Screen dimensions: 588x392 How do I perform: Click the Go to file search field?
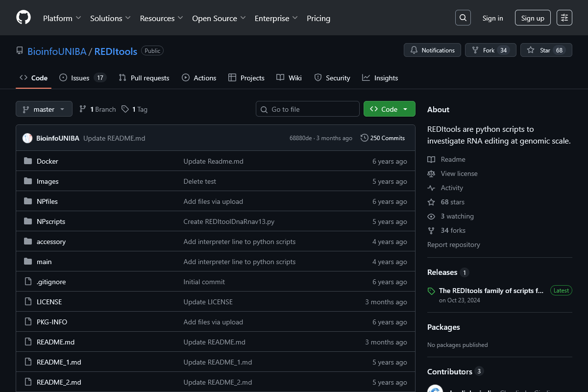307,109
